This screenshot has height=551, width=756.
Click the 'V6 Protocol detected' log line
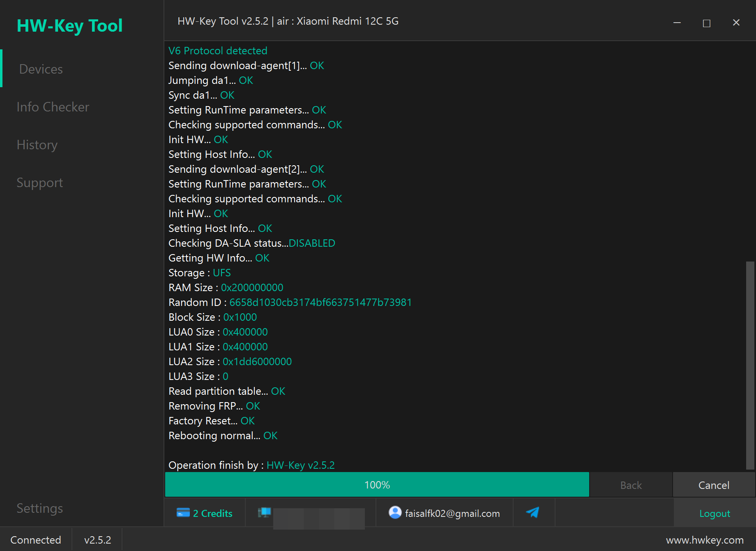pyautogui.click(x=218, y=51)
